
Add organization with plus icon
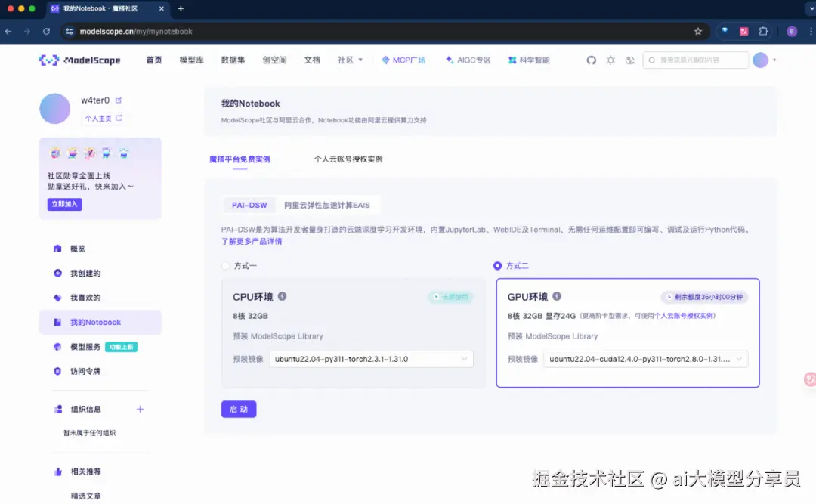coord(140,410)
